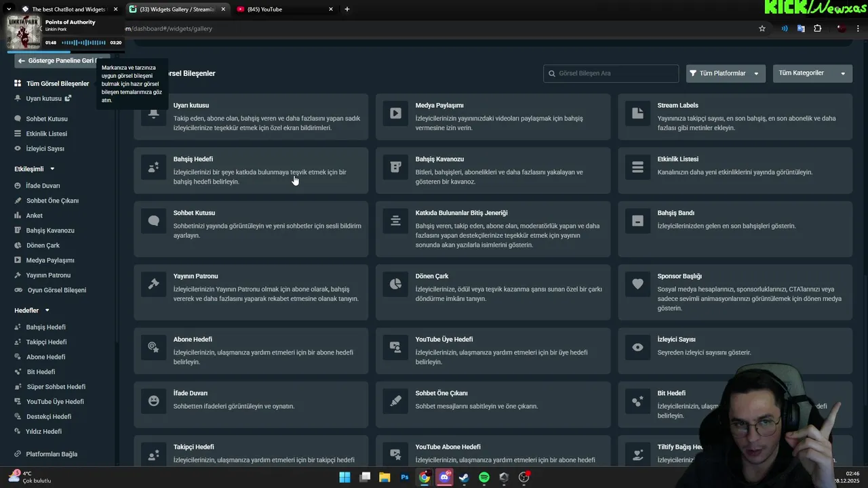Image resolution: width=868 pixels, height=488 pixels.
Task: Open Katkıda Bulunanlar Bitiş Jeneriği card
Action: (x=493, y=229)
